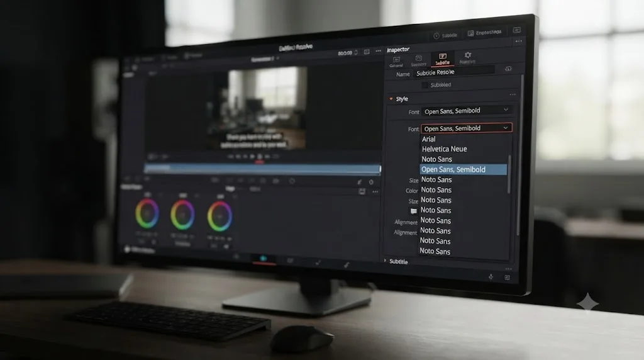Image resolution: width=644 pixels, height=360 pixels.
Task: Open the upper Font dropdown
Action: click(466, 111)
